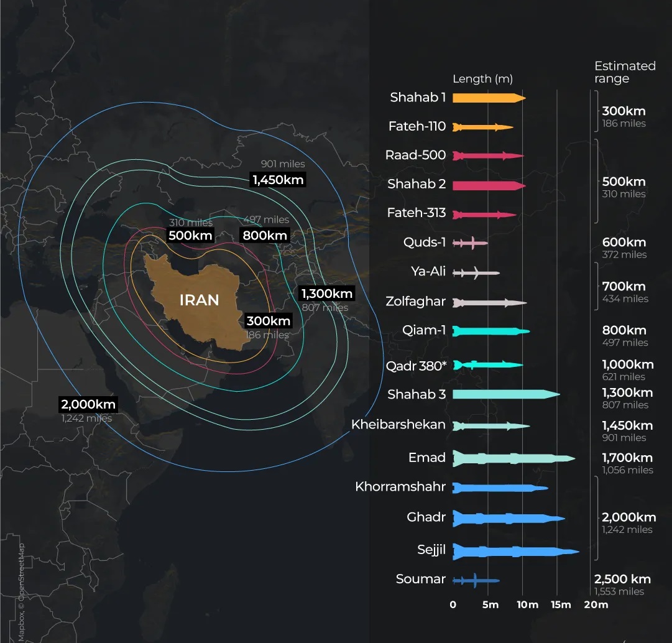Click the IRAN country label
Screen dimensions: 672x643
(199, 300)
